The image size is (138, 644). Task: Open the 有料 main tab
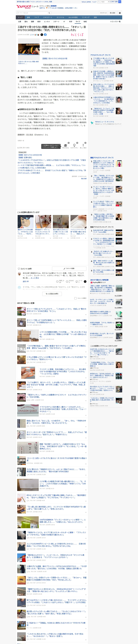point(95,17)
